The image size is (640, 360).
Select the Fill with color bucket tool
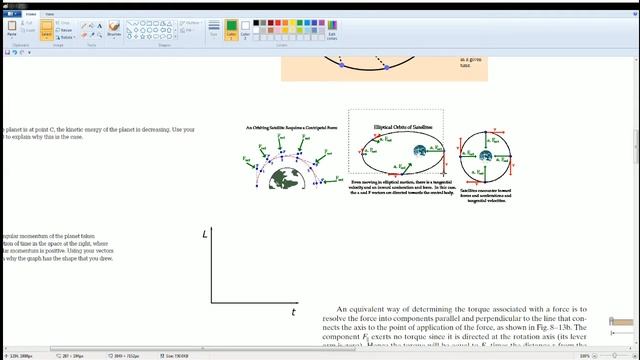click(91, 26)
